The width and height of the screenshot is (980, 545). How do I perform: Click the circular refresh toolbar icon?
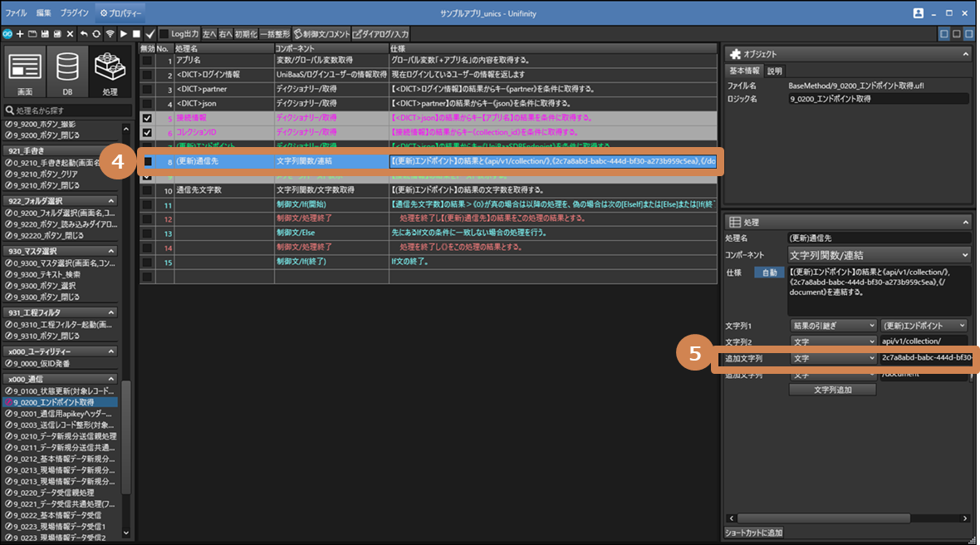point(96,34)
